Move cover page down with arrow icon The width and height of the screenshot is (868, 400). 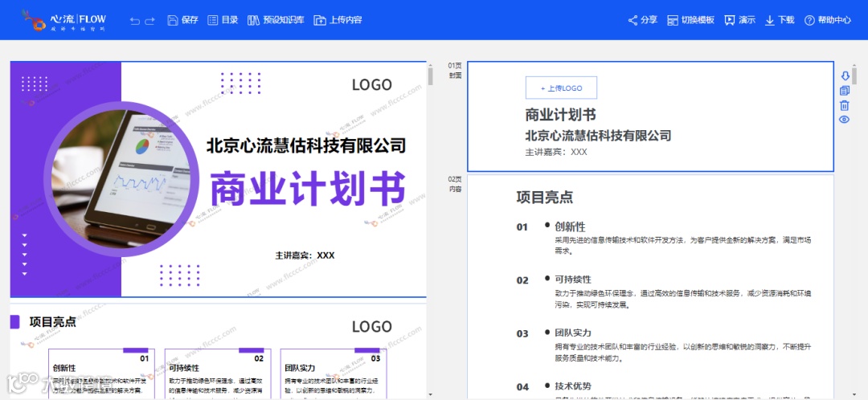(x=845, y=76)
